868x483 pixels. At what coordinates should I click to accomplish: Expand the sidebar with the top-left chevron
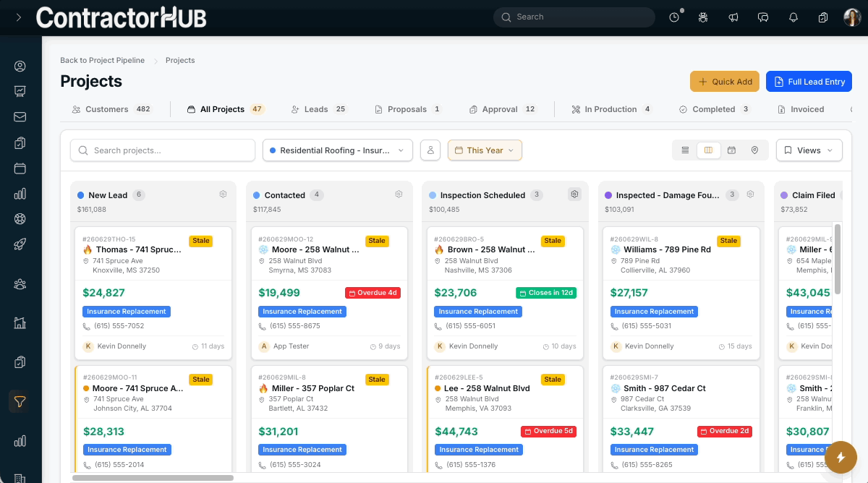point(19,17)
